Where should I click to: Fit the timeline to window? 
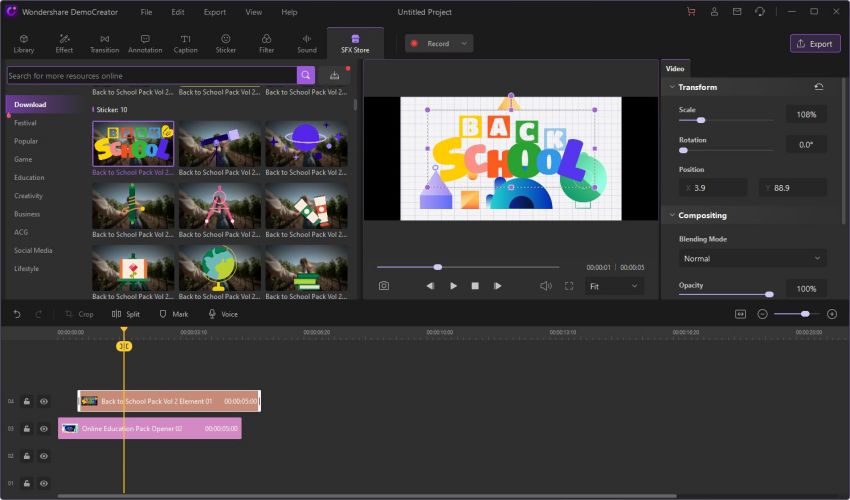(740, 314)
